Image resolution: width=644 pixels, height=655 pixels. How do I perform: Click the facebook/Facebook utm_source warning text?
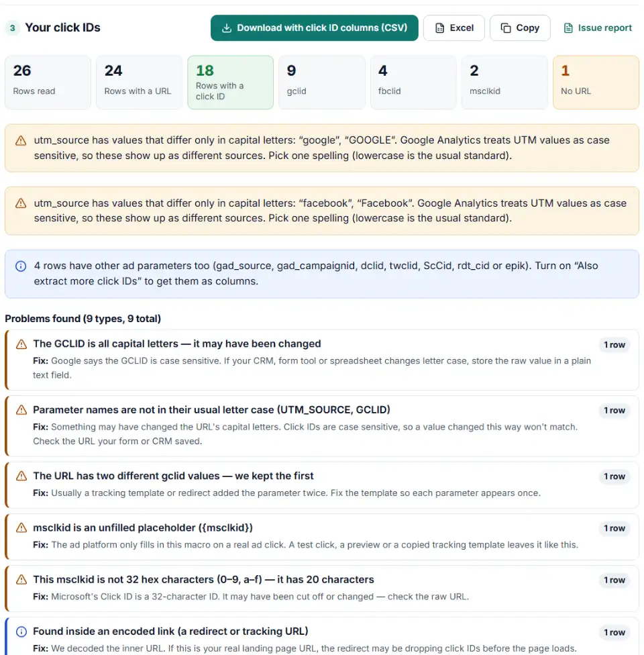330,211
